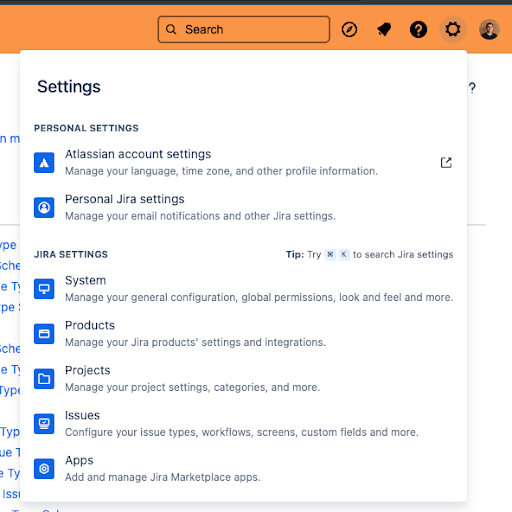This screenshot has height=512, width=512.
Task: Click the Settings panel heading
Action: point(69,87)
